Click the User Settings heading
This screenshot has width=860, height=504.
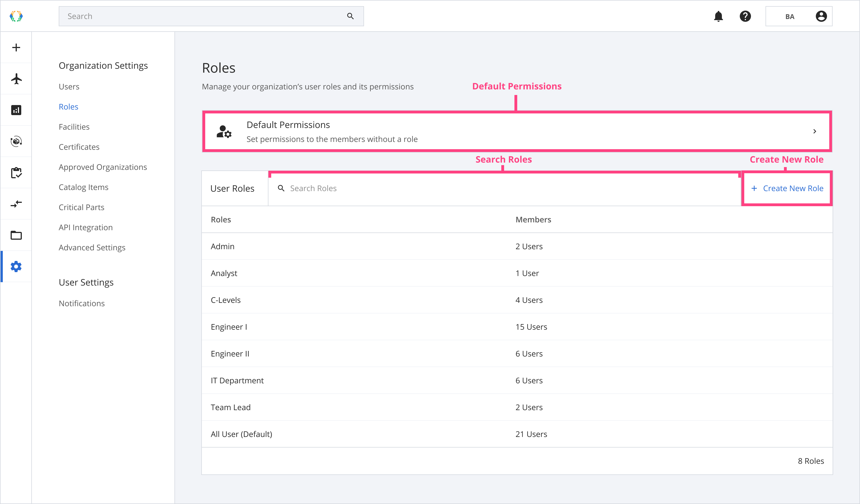click(86, 282)
